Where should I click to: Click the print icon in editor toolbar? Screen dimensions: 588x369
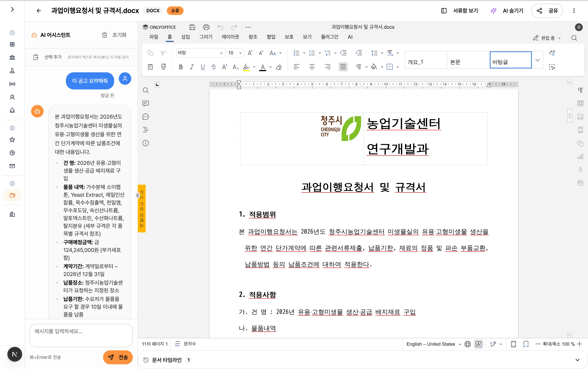206,27
